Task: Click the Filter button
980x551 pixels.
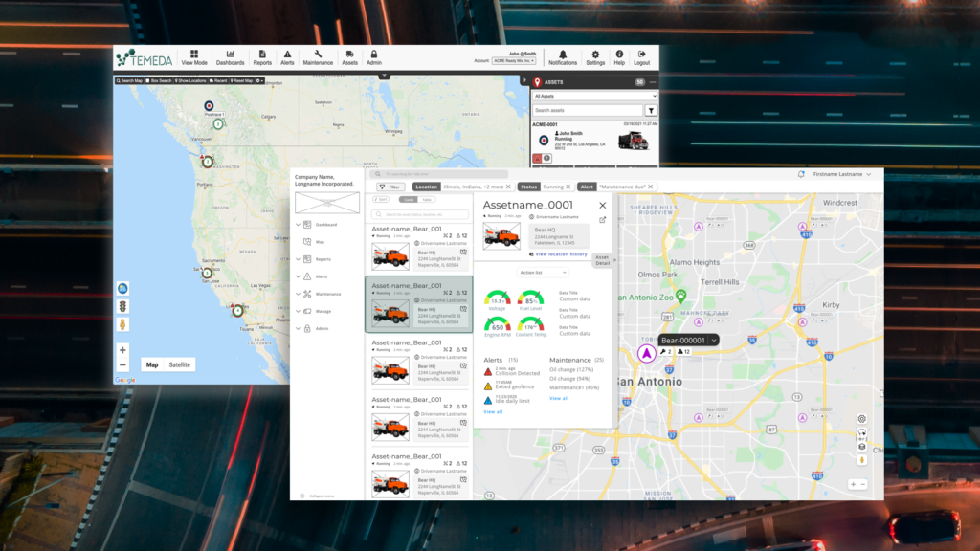Action: [390, 187]
